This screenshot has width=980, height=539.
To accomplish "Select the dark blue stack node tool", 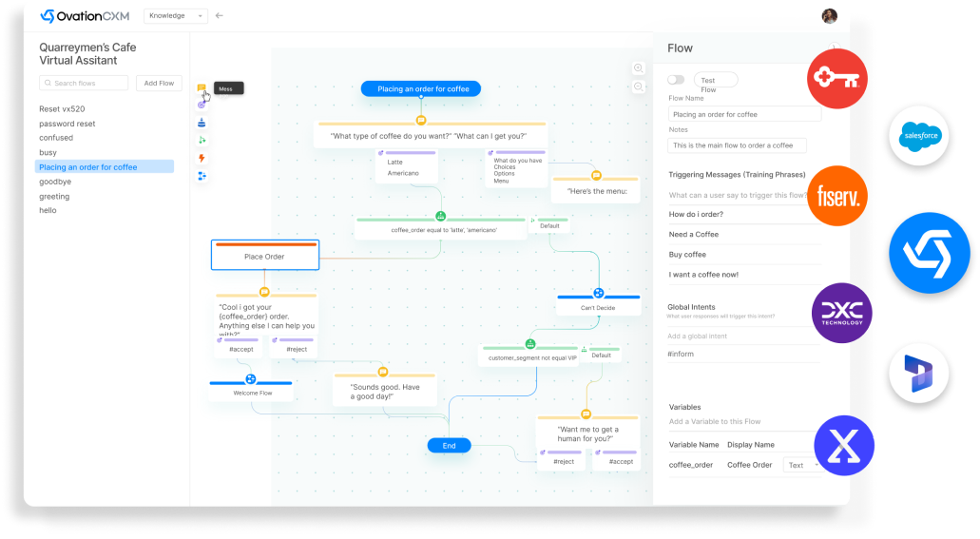I will coord(202,123).
